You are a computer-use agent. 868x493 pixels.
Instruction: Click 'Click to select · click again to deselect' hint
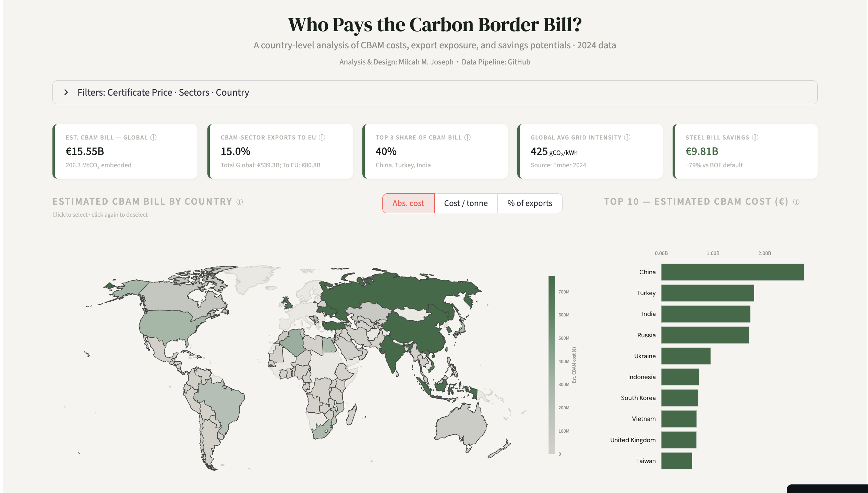pyautogui.click(x=100, y=215)
